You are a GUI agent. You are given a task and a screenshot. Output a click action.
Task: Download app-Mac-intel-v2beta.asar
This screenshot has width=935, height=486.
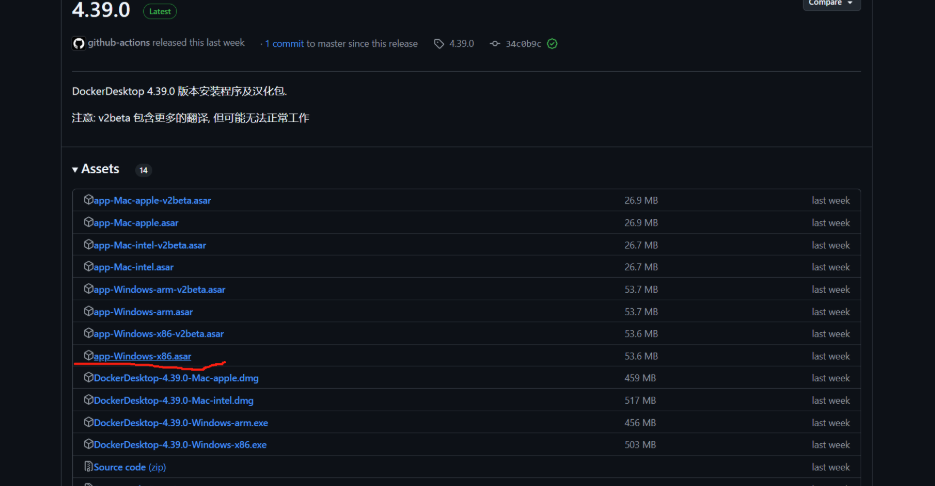tap(150, 245)
